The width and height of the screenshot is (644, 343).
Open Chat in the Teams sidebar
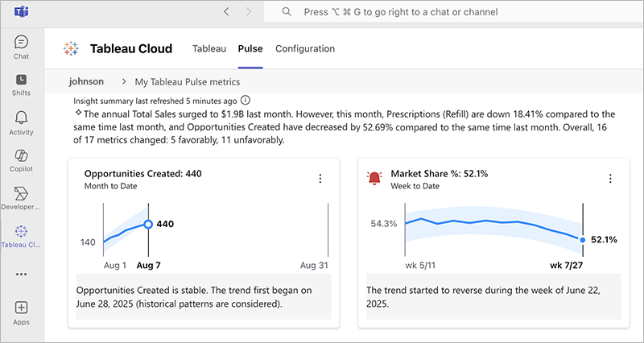[x=22, y=46]
